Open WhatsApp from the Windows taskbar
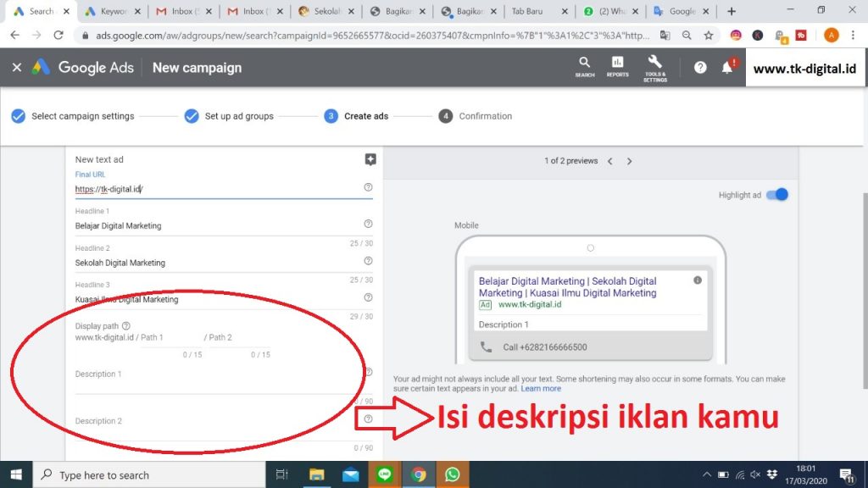This screenshot has height=488, width=868. click(x=451, y=474)
